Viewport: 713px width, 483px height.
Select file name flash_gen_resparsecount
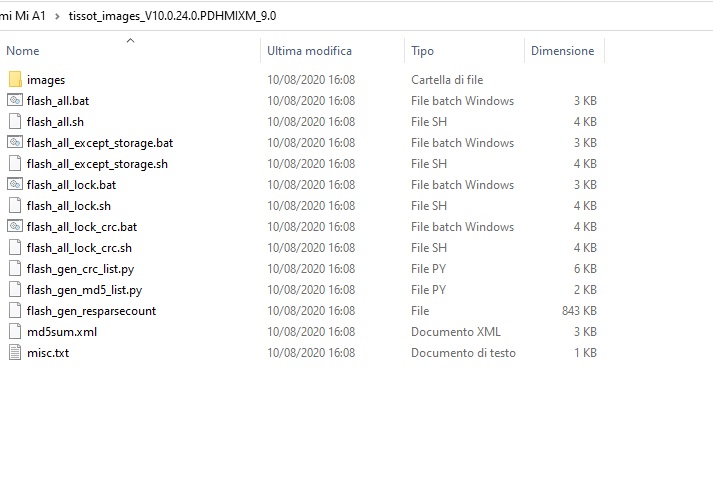91,311
